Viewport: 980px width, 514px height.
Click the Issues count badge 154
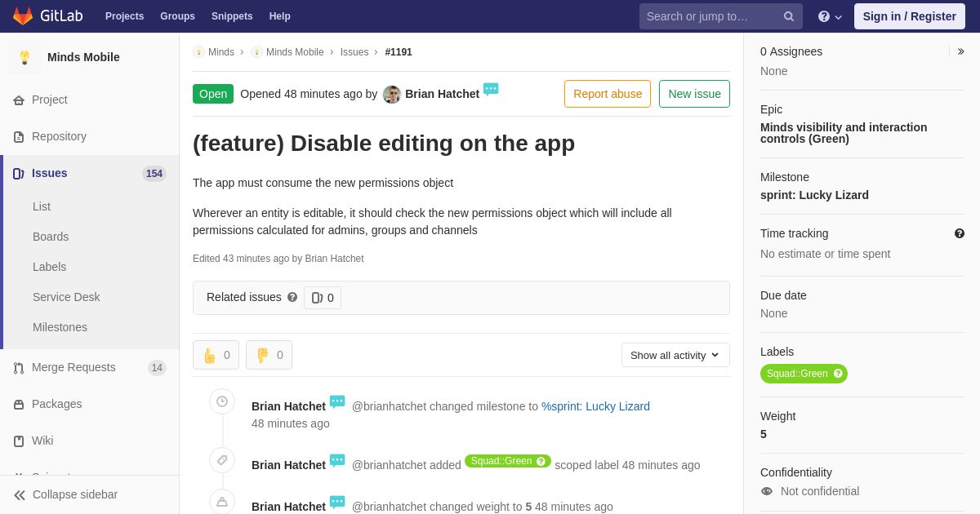click(154, 174)
